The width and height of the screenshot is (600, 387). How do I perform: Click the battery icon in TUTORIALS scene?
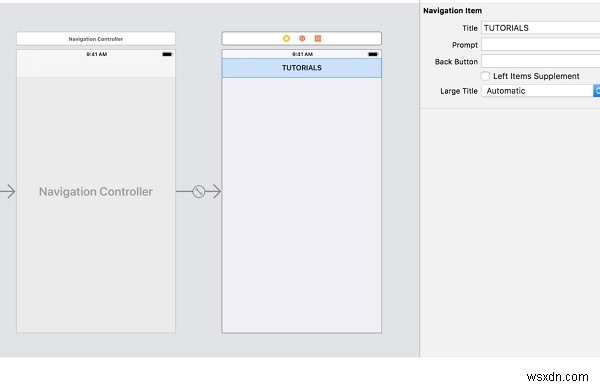(x=373, y=54)
